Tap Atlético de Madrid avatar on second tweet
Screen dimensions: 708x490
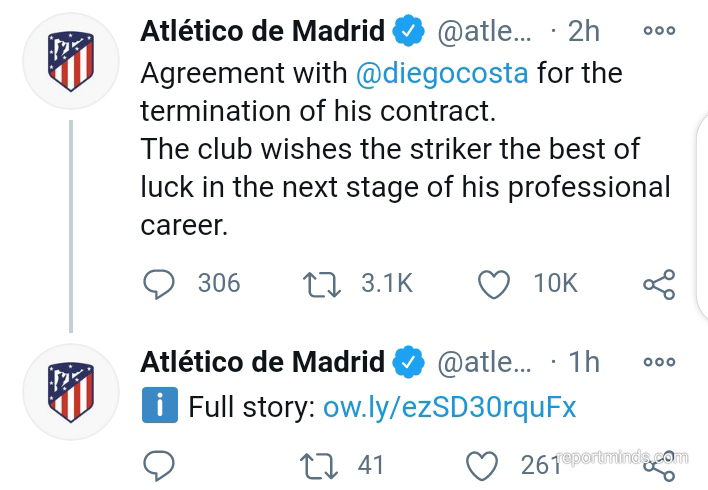(x=70, y=388)
